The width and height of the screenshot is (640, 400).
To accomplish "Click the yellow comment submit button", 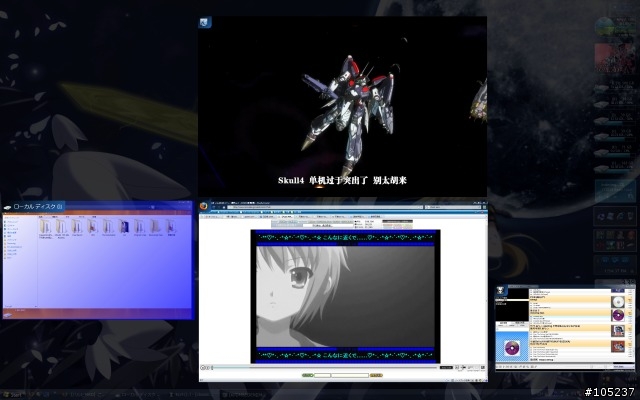I will (x=376, y=375).
